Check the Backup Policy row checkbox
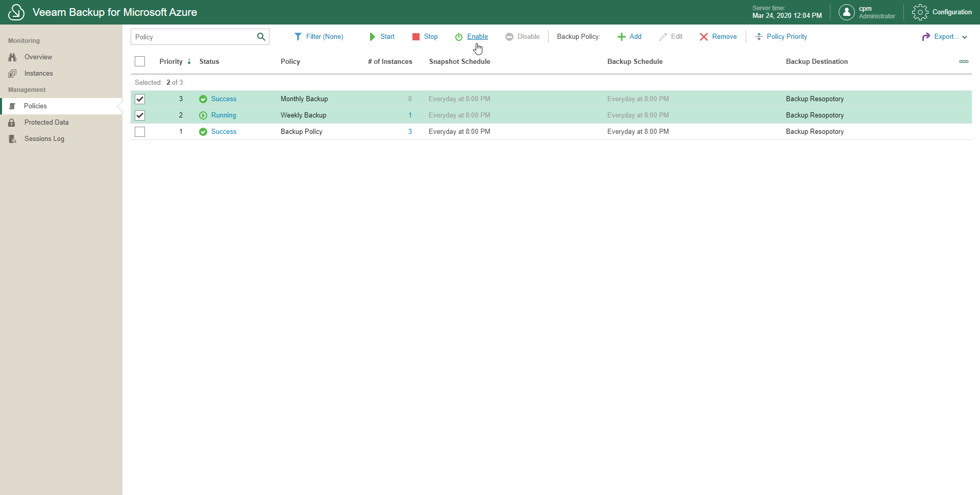Screen dimensions: 980x495 pyautogui.click(x=140, y=132)
